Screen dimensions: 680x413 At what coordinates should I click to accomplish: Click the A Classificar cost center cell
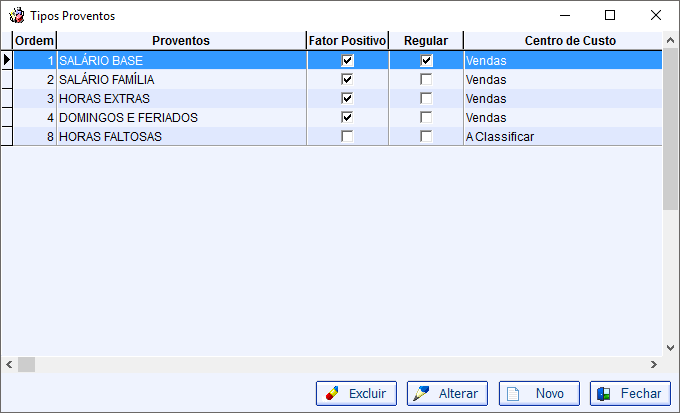click(x=563, y=137)
